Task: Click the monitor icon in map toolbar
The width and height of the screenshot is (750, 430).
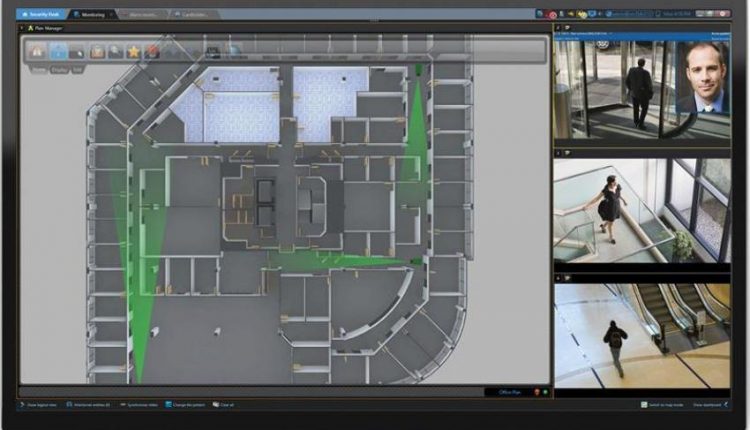Action: 213,51
